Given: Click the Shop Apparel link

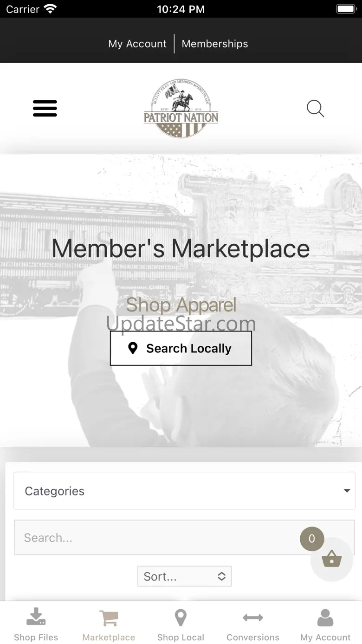Looking at the screenshot, I should tap(181, 305).
